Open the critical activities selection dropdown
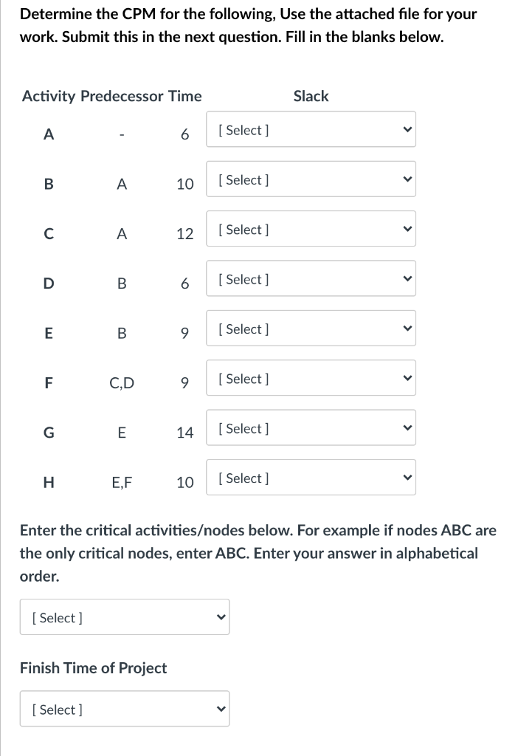This screenshot has width=532, height=756. [124, 616]
